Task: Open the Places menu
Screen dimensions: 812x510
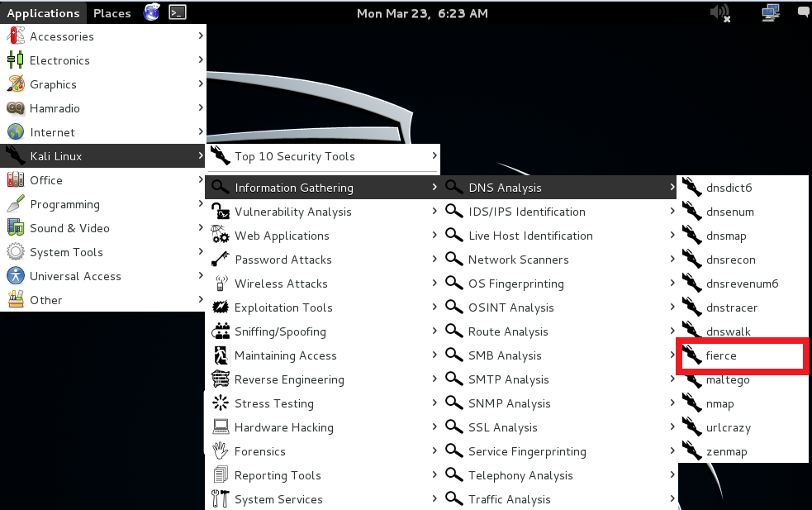Action: pos(112,12)
